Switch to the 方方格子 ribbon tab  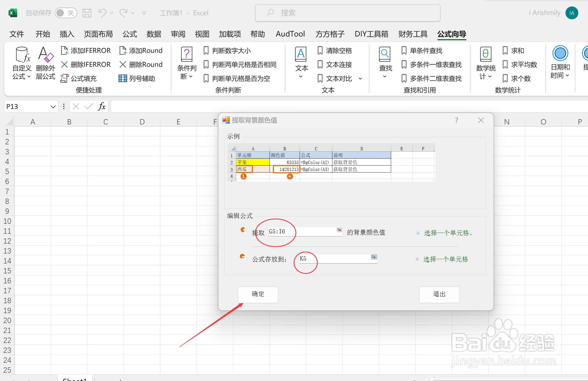pos(330,34)
